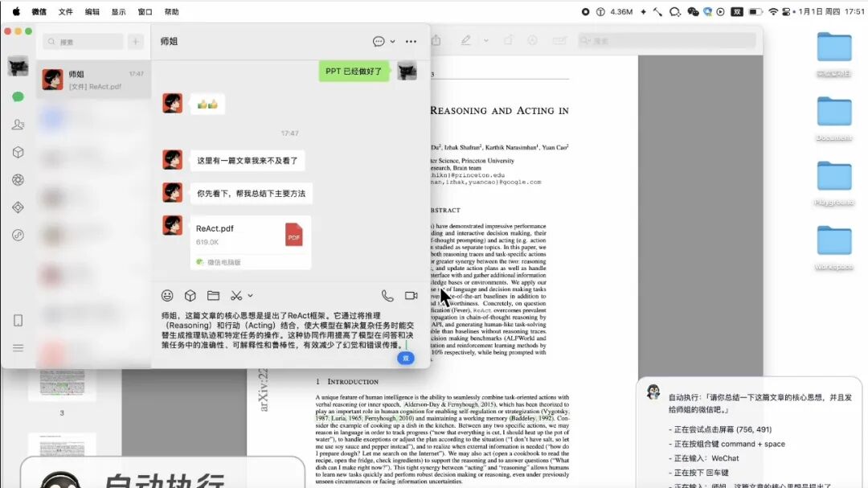Open the 微信 application menu

coord(39,11)
